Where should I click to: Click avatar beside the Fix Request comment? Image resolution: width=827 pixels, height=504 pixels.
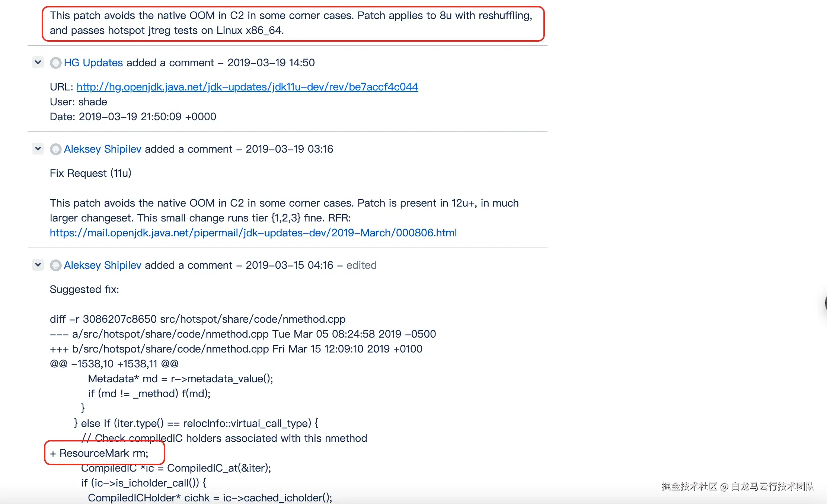(56, 149)
